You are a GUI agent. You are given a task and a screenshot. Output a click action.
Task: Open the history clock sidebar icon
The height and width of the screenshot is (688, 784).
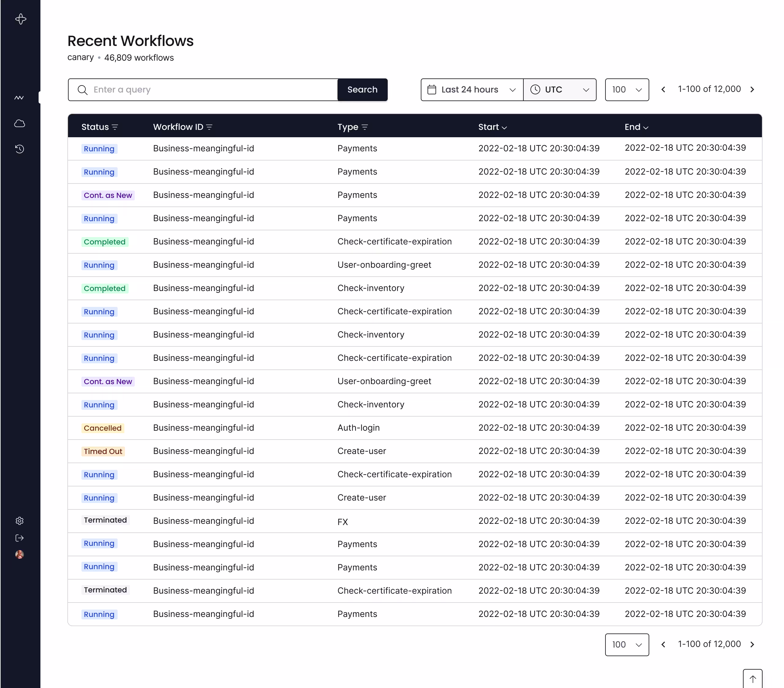pyautogui.click(x=20, y=149)
